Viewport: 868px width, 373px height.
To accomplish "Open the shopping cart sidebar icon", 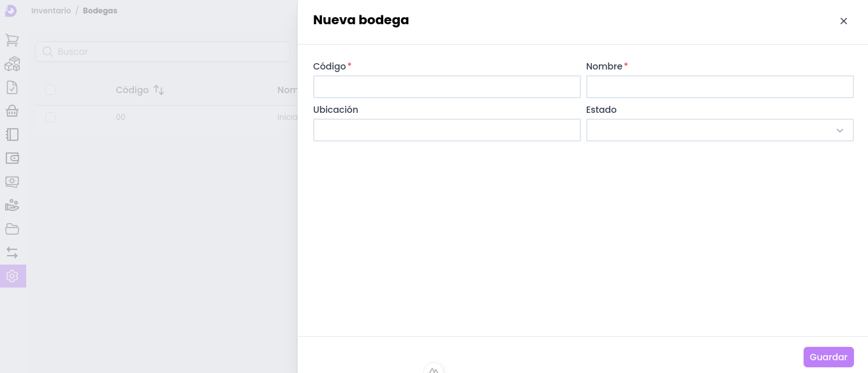I will (12, 40).
